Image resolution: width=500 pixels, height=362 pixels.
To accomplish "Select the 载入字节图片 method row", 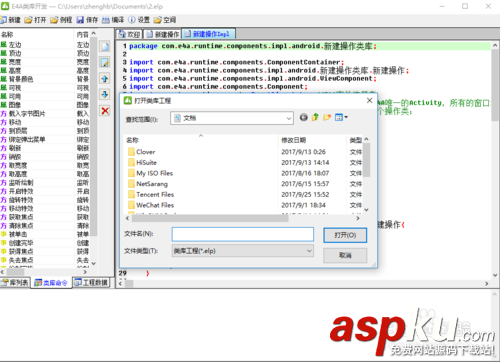I will coord(45,114).
